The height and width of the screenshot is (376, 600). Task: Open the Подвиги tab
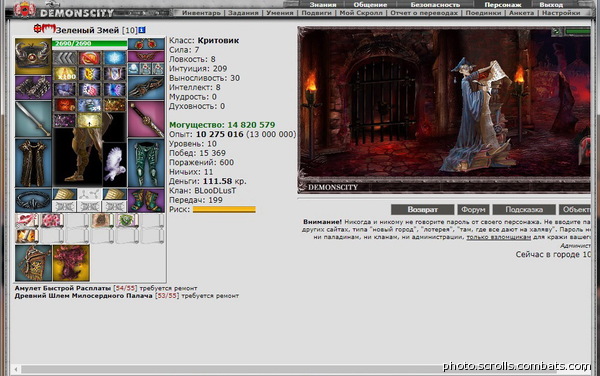[316, 13]
